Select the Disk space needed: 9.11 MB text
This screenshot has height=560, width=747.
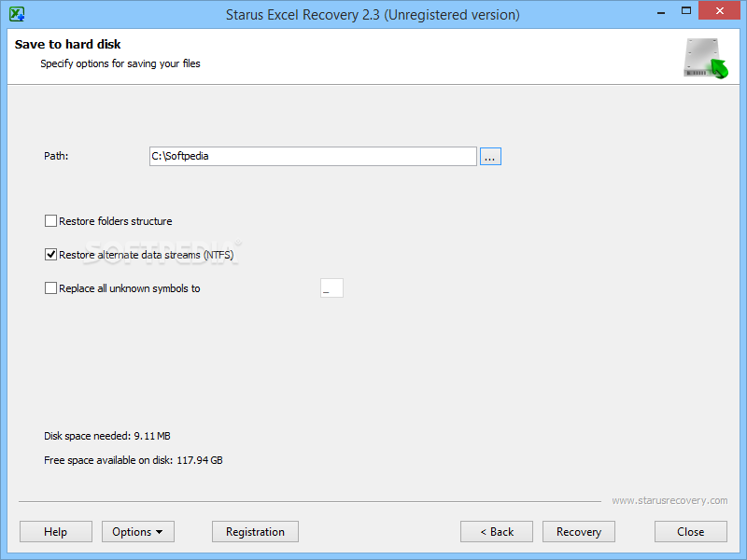click(107, 436)
